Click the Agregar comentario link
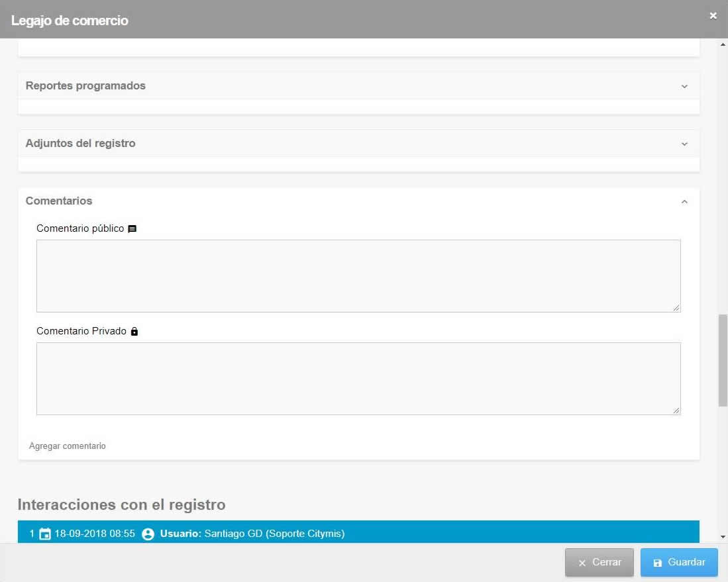 pyautogui.click(x=68, y=446)
